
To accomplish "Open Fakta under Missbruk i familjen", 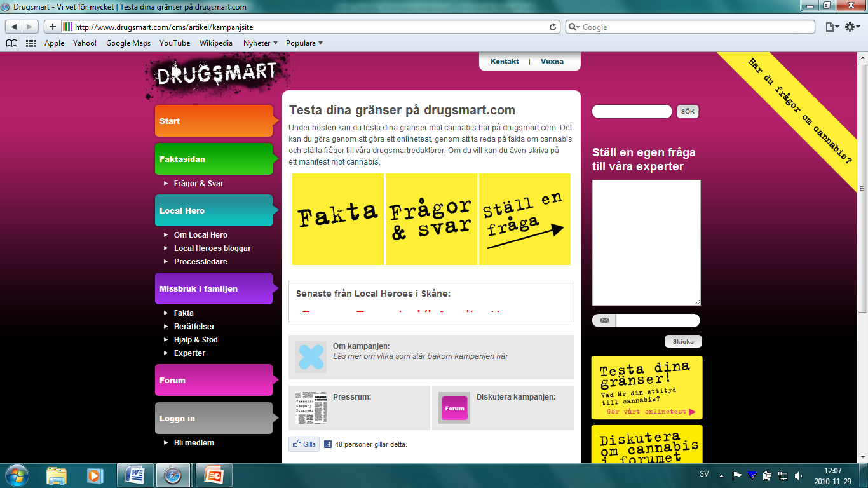I will pos(184,313).
